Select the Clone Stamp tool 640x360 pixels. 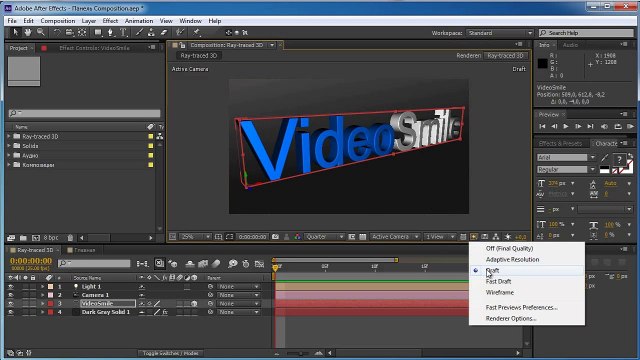tap(151, 32)
